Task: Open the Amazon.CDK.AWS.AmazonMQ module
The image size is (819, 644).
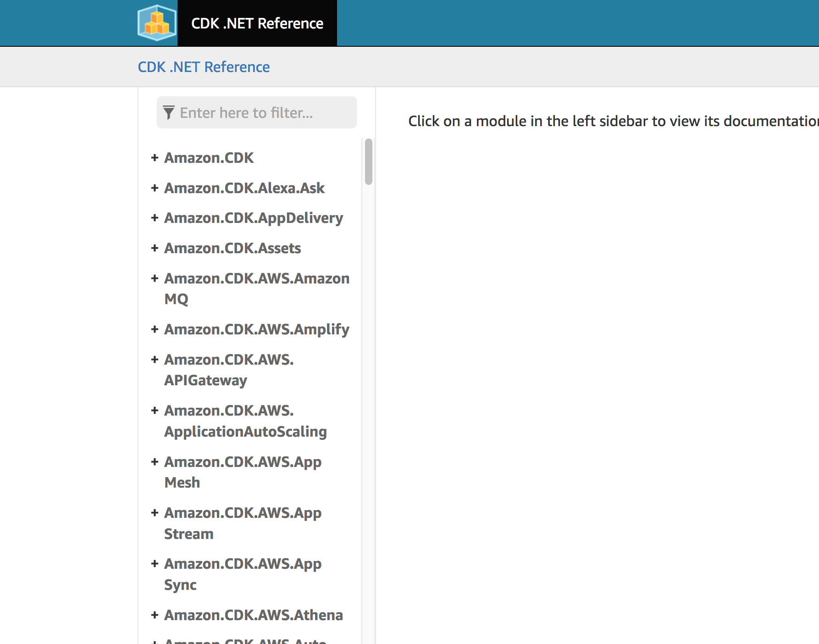Action: 257,289
